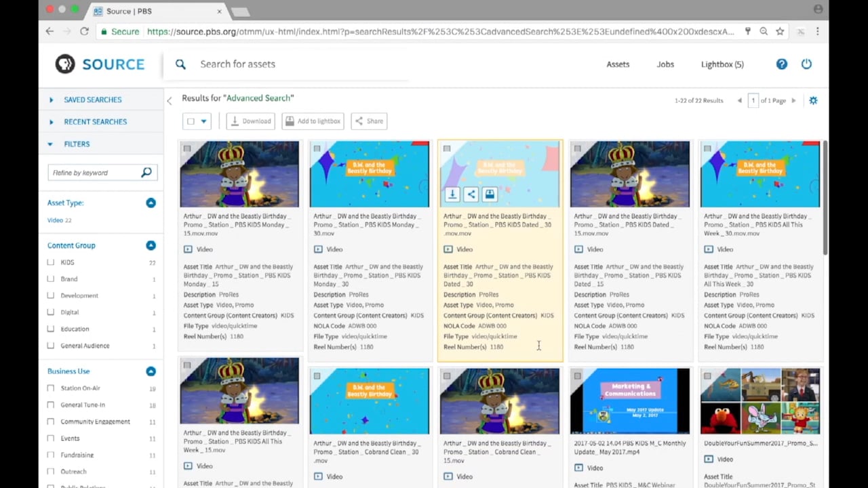Screen dimensions: 868x488
Task: Click the results vertical scrollbar
Action: (x=825, y=198)
